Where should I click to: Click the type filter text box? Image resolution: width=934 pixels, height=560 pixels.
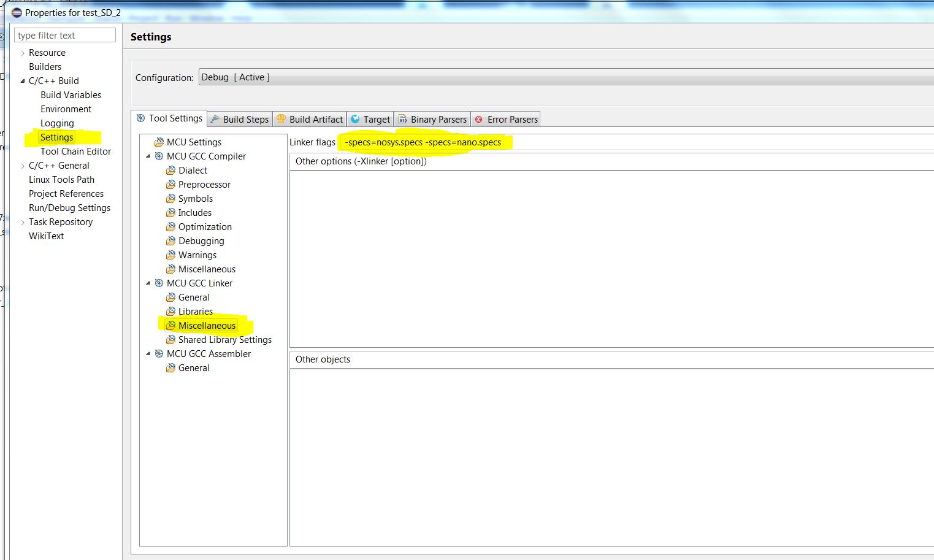(64, 36)
